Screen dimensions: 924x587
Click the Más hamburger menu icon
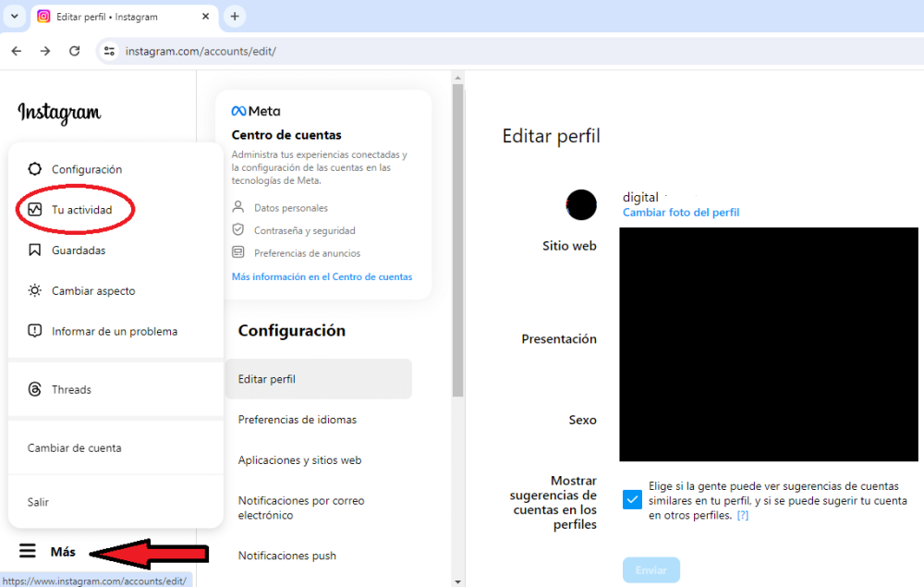click(x=27, y=551)
